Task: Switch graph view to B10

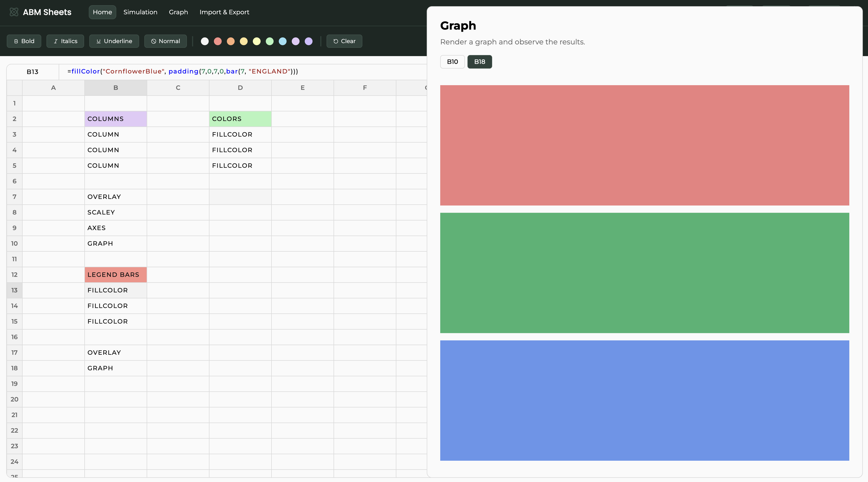Action: tap(452, 62)
